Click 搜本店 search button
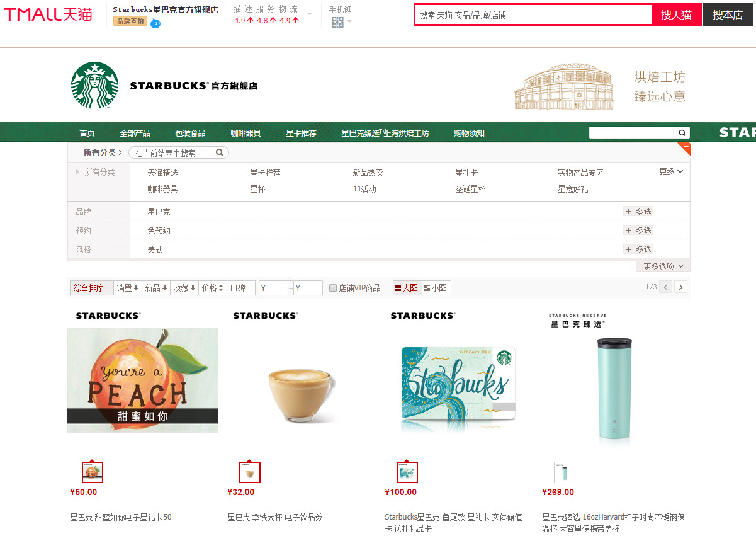756x543 pixels. click(x=728, y=14)
